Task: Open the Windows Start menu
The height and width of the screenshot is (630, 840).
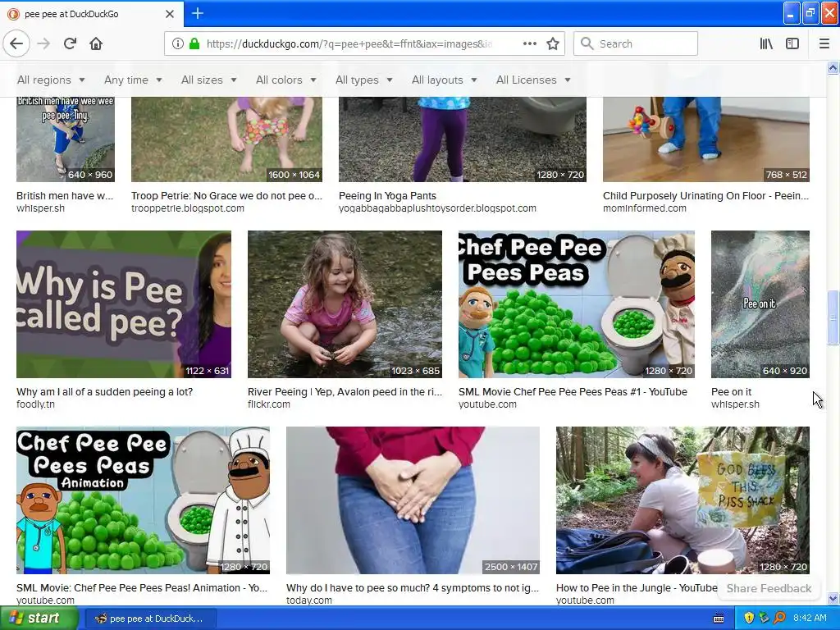Action: click(39, 619)
